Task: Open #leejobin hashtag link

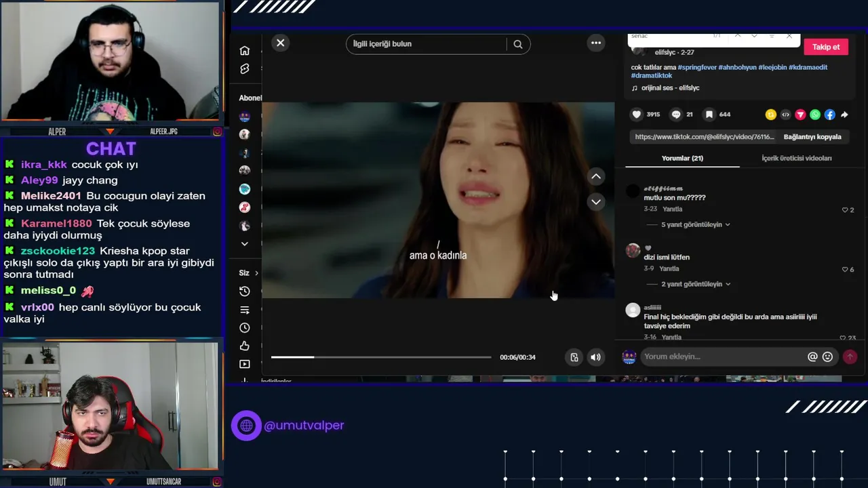Action: [772, 68]
